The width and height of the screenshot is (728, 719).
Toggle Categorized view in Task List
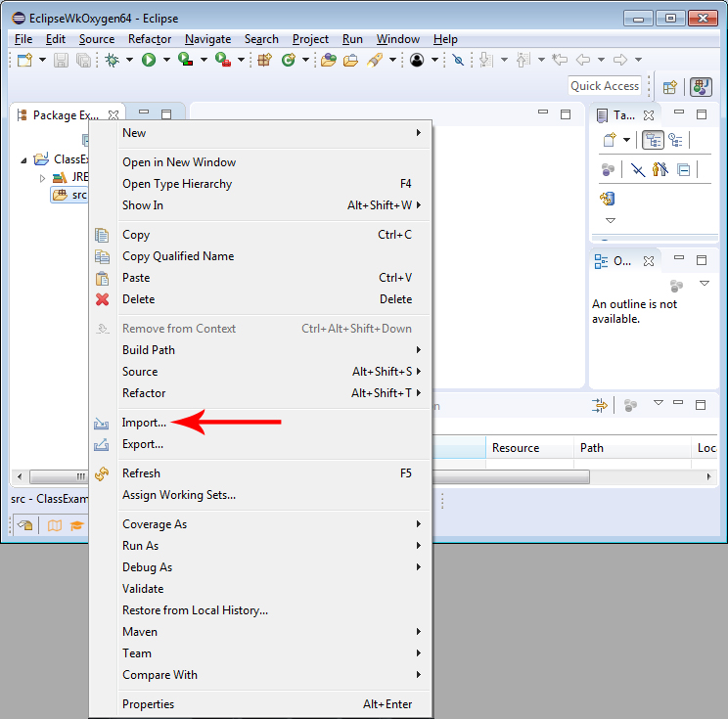click(654, 140)
